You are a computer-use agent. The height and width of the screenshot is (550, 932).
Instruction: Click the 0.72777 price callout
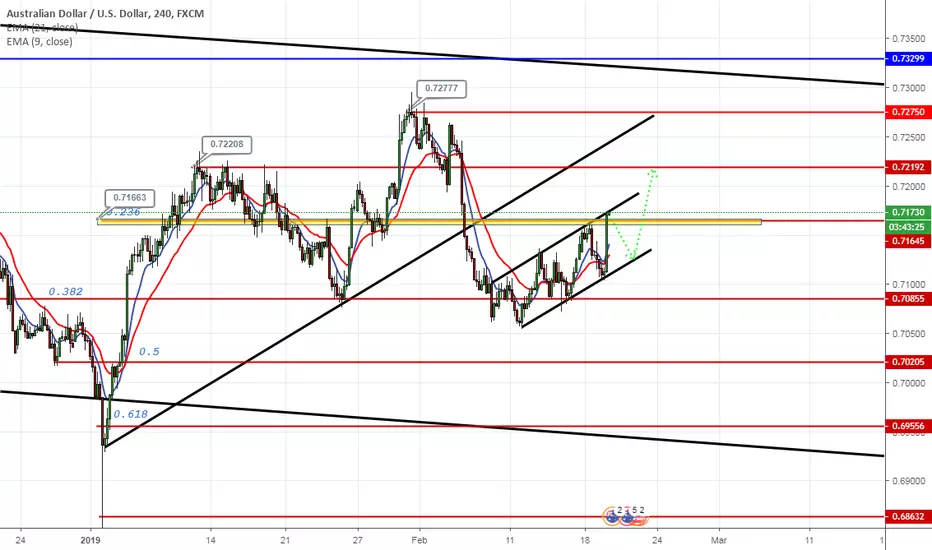(441, 89)
